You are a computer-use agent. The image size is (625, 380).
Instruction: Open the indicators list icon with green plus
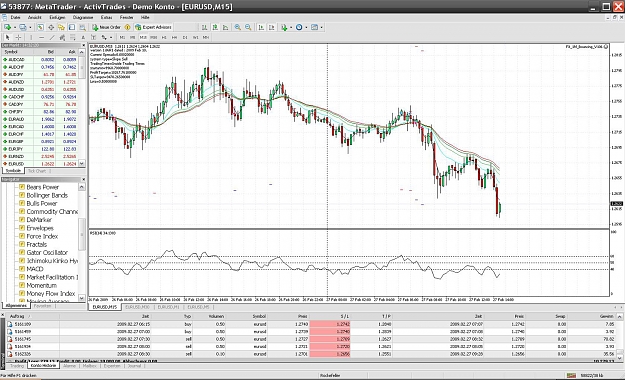coord(284,27)
